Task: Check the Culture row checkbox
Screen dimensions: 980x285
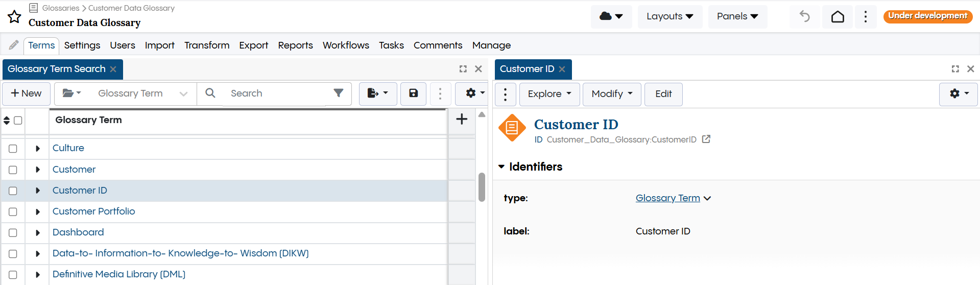Action: pyautogui.click(x=13, y=149)
